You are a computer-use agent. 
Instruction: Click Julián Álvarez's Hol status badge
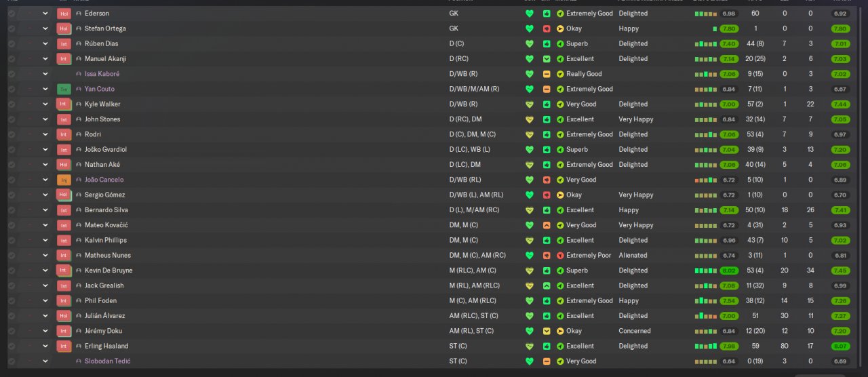(x=64, y=316)
